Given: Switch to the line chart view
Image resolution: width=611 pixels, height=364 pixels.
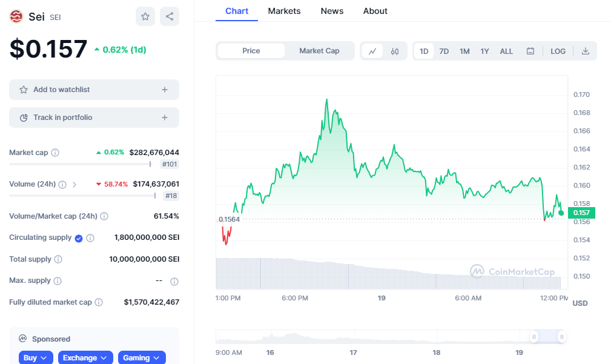Looking at the screenshot, I should click(372, 51).
